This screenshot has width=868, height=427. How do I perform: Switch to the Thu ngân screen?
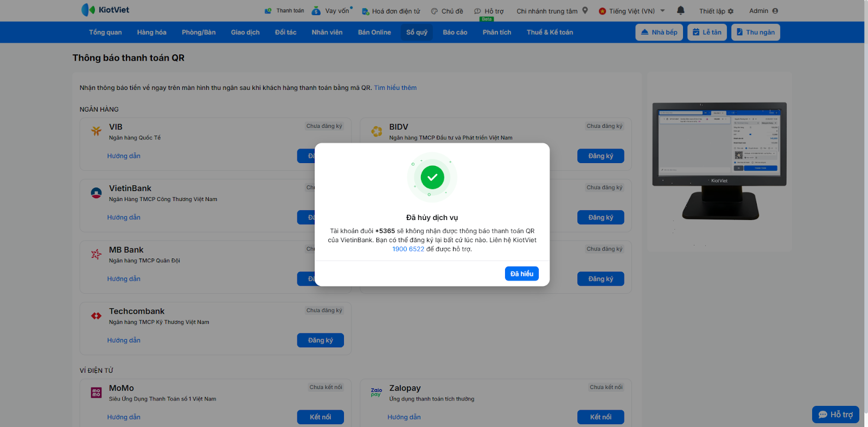pos(756,33)
